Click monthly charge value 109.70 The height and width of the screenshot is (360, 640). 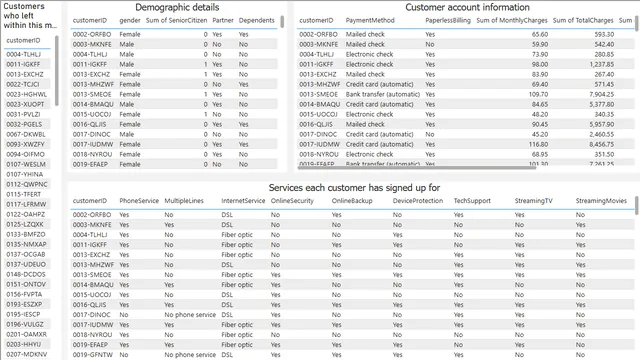coord(538,94)
